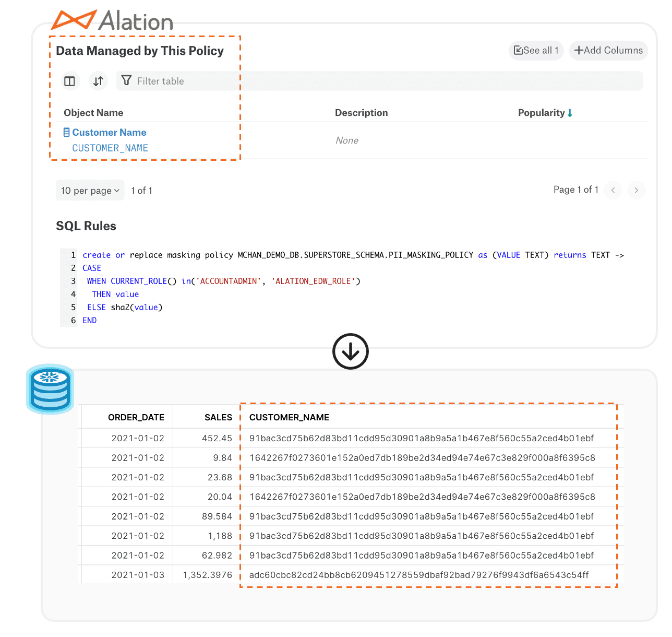Click inside the Filter table field

365,81
